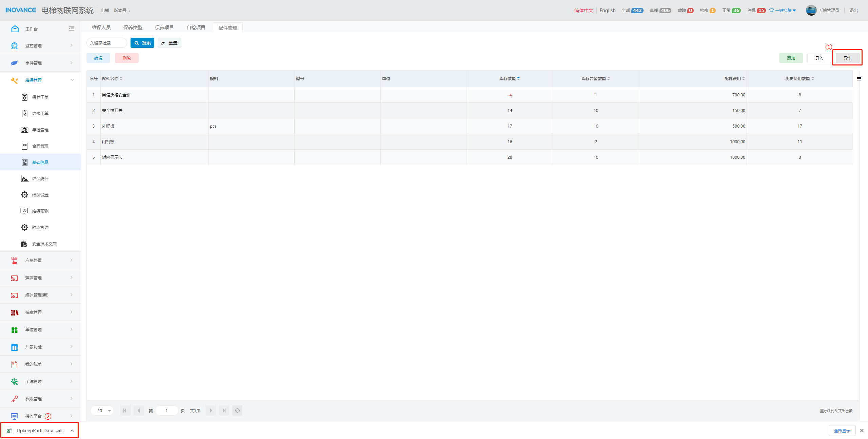Image resolution: width=868 pixels, height=439 pixels.
Task: Click the blue 搜索 search button
Action: pos(142,43)
